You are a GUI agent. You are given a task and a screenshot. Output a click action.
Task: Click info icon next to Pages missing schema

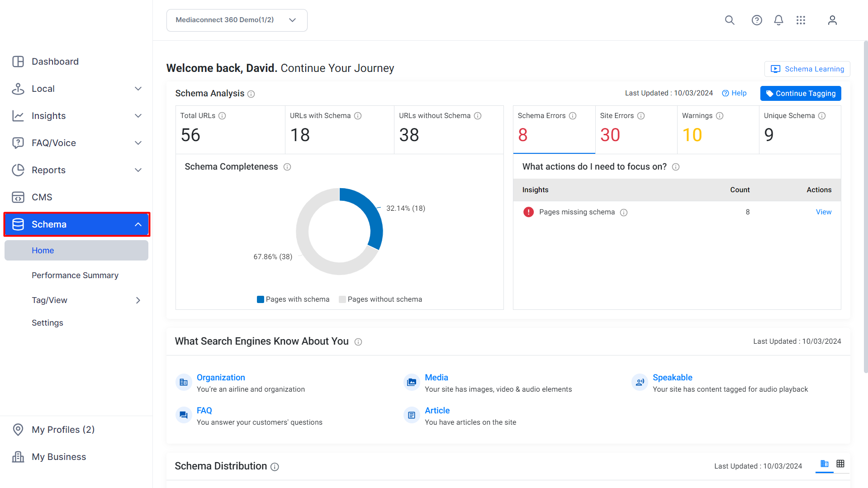click(x=624, y=213)
